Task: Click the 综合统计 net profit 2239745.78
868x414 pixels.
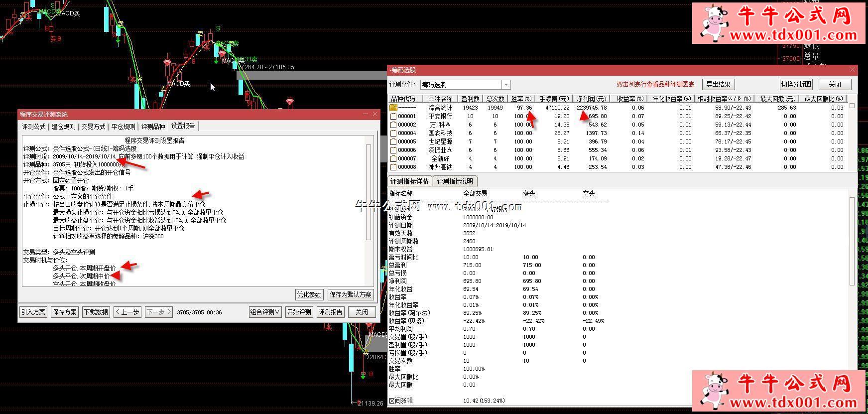Action: pos(592,108)
